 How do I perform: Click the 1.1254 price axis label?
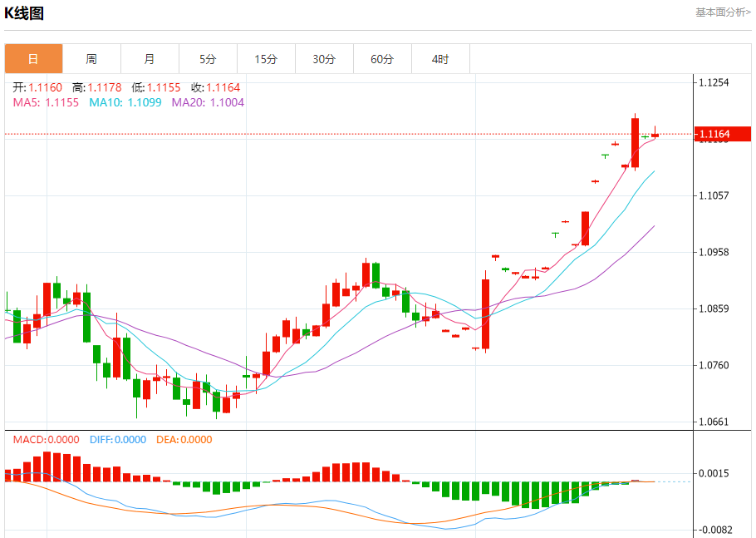coord(714,82)
